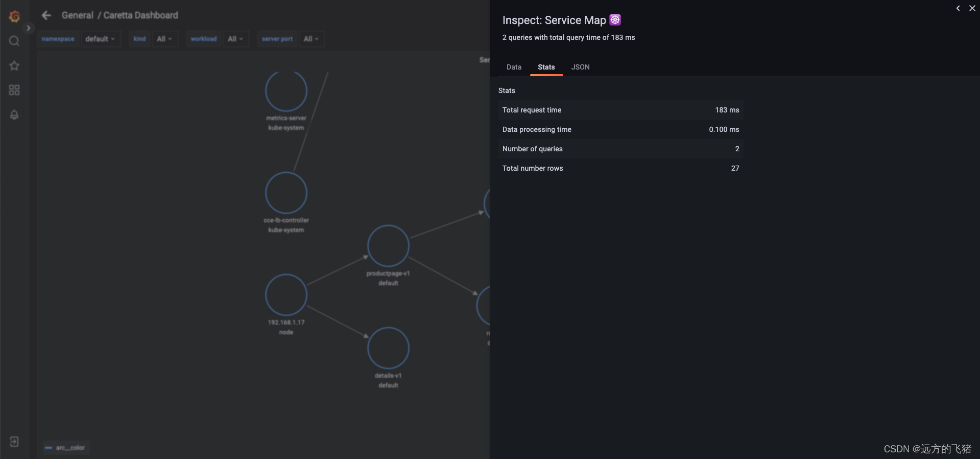The image size is (980, 459).
Task: Click the 183 ms value
Action: click(x=727, y=110)
